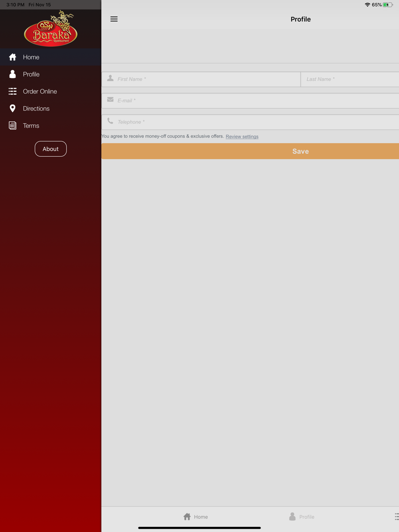
Task: Tap the envelope icon in E-mail field
Action: click(x=111, y=100)
